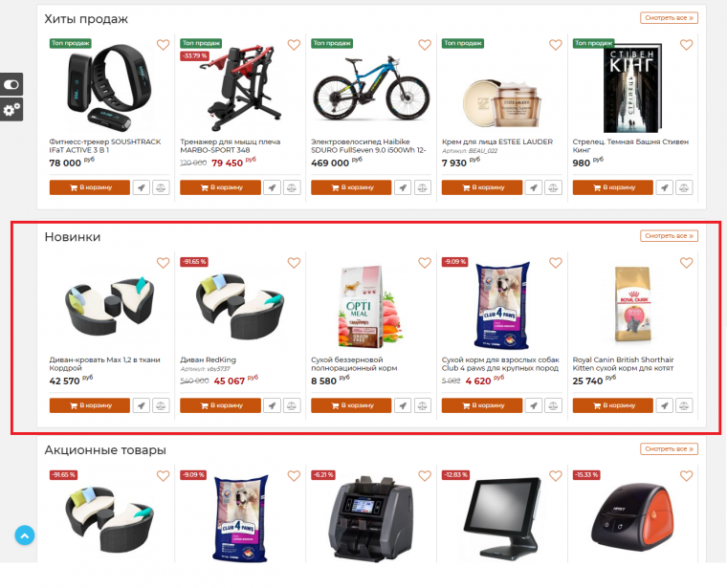Open Royal Canin British Shorthair Kitten link

click(x=623, y=363)
